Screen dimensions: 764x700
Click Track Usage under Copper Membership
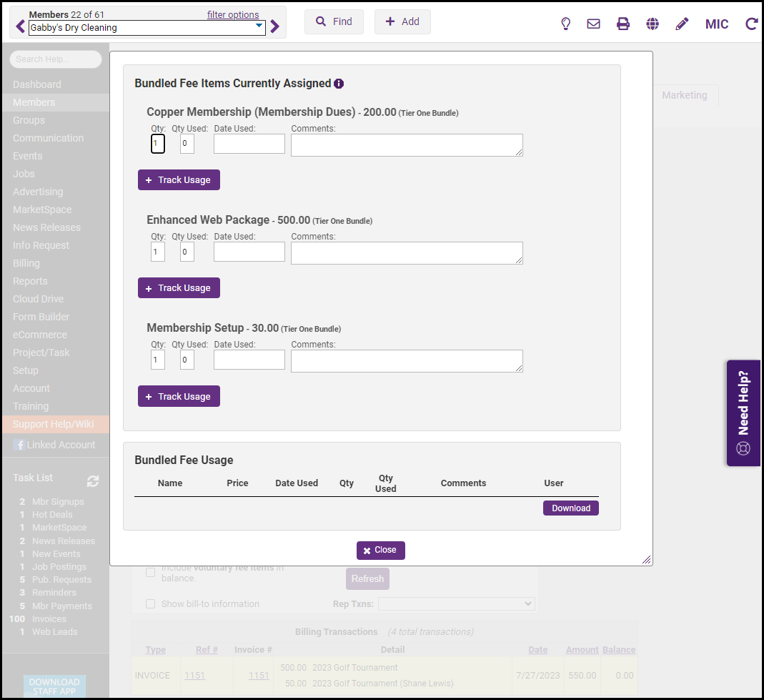click(179, 180)
